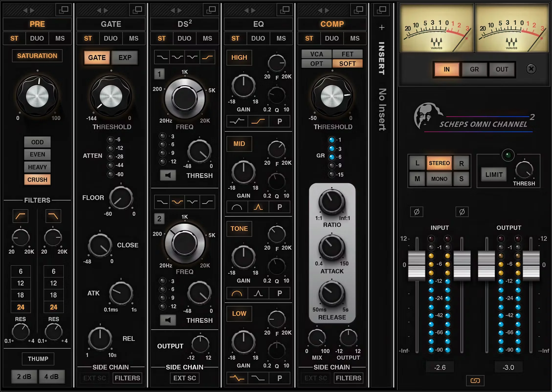Set COMP module to MS mode

[355, 38]
